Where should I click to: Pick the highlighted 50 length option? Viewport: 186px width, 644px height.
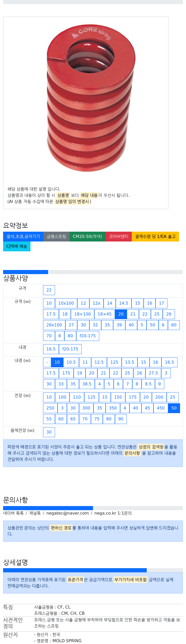174,408
